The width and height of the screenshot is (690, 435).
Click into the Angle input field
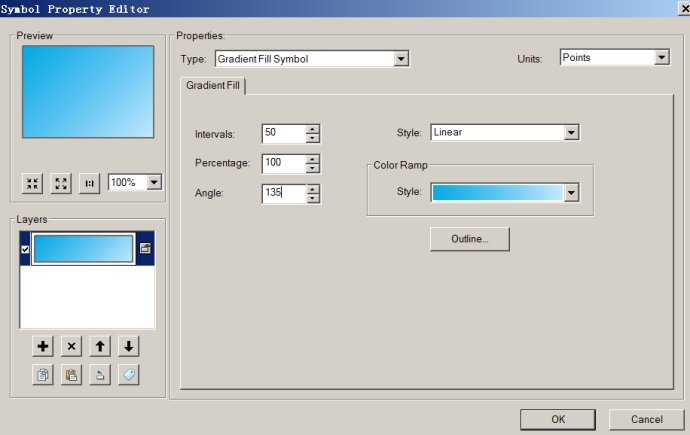[x=284, y=193]
